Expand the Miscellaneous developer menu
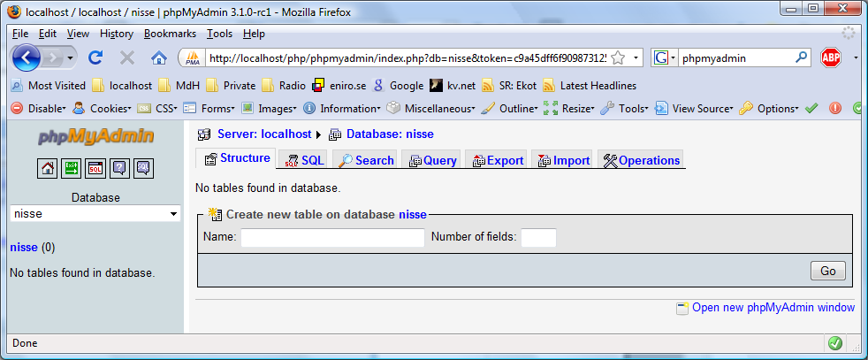 (430, 109)
